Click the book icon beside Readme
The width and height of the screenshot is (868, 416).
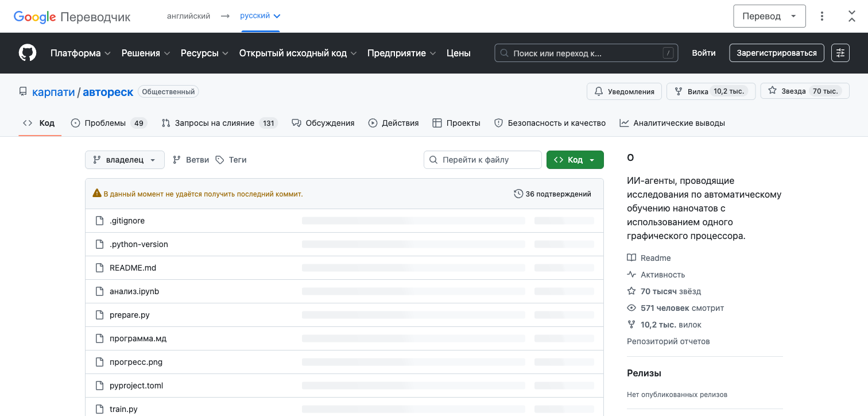[x=631, y=258]
